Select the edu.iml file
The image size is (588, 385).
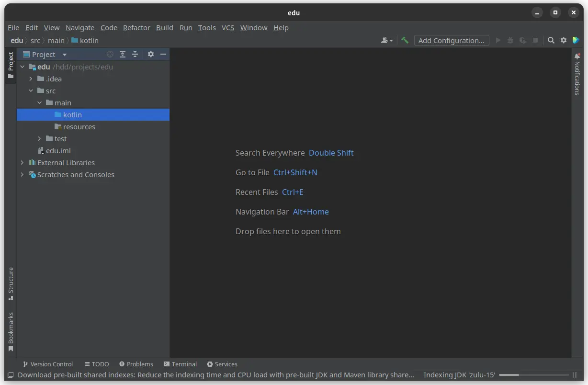[x=58, y=151]
